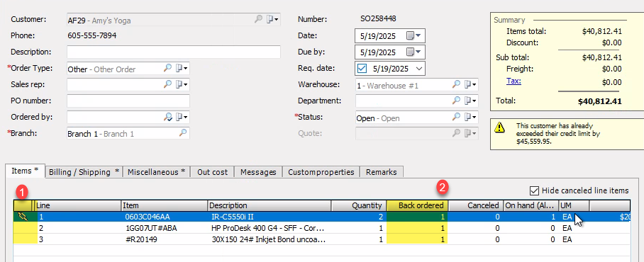Click the PO number input field

click(x=128, y=101)
